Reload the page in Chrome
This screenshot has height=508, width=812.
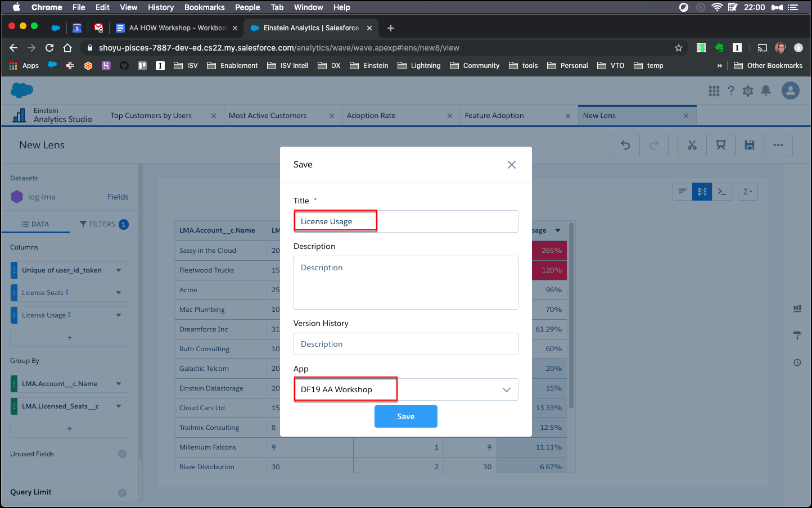[x=49, y=48]
